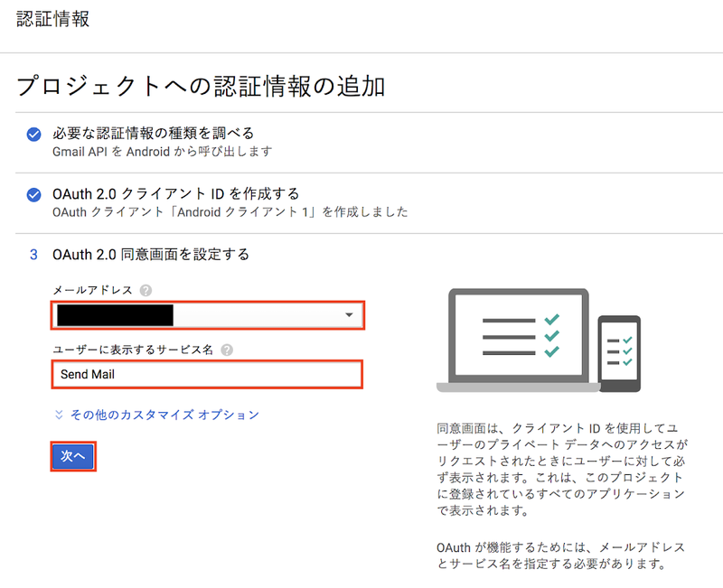Click the help icon beside ユーザーに表示するサービス名
Screen dimensions: 723x588
(x=226, y=350)
